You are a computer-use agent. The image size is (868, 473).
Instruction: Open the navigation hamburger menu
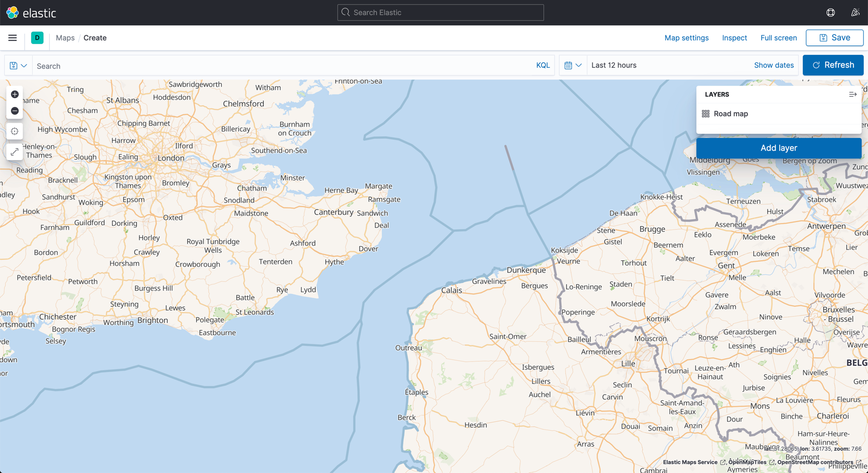tap(12, 37)
